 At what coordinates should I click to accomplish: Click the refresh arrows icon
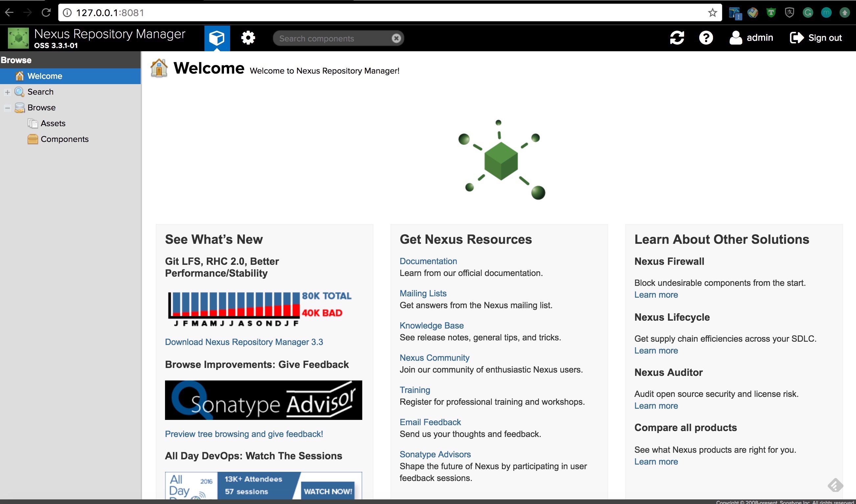coord(677,38)
